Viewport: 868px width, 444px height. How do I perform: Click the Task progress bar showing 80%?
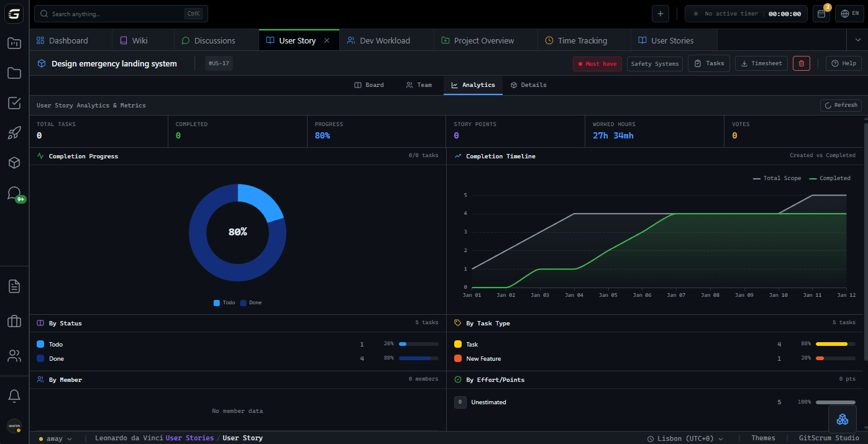pyautogui.click(x=836, y=343)
